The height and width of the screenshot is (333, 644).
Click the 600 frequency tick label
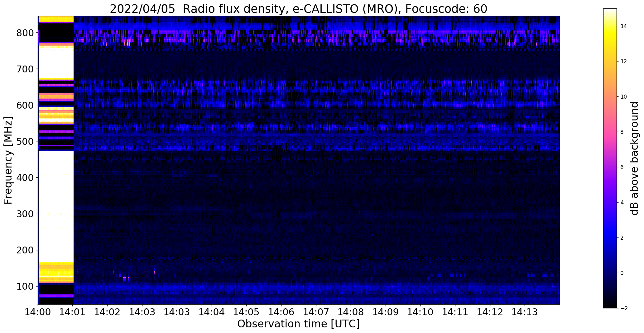click(25, 105)
